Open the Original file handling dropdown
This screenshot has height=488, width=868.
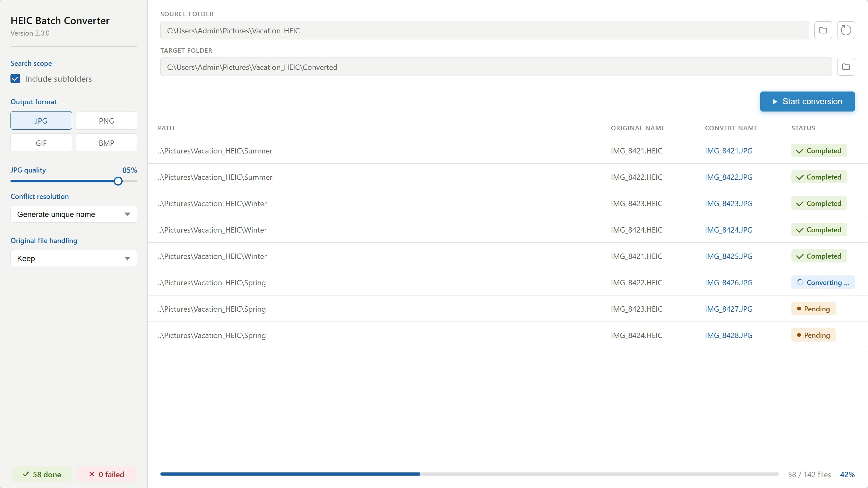pos(74,259)
